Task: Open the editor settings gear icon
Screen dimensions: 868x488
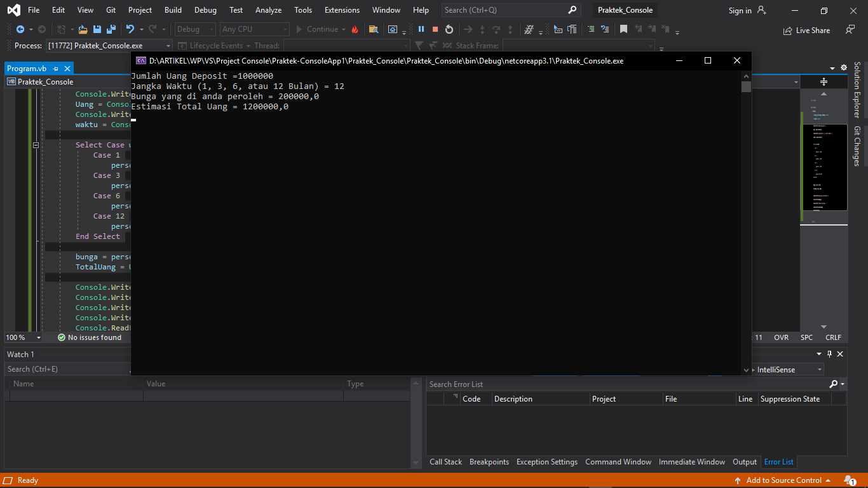Action: point(844,68)
